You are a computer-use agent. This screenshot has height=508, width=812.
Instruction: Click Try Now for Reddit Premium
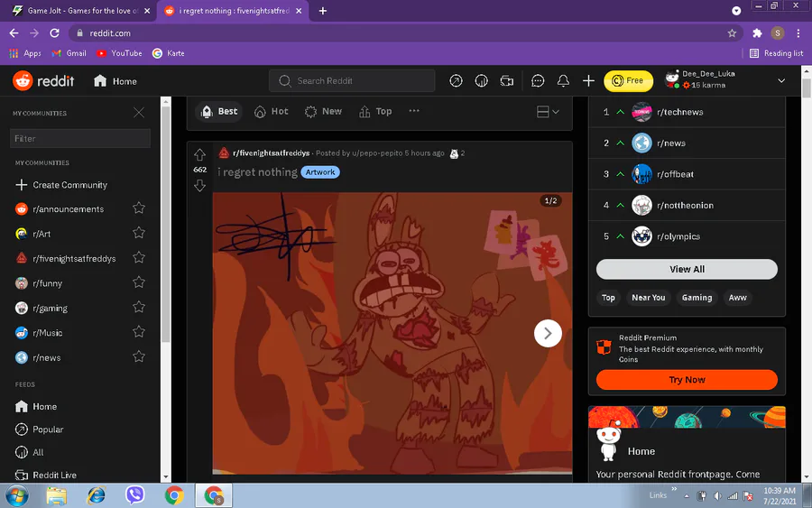[687, 380]
